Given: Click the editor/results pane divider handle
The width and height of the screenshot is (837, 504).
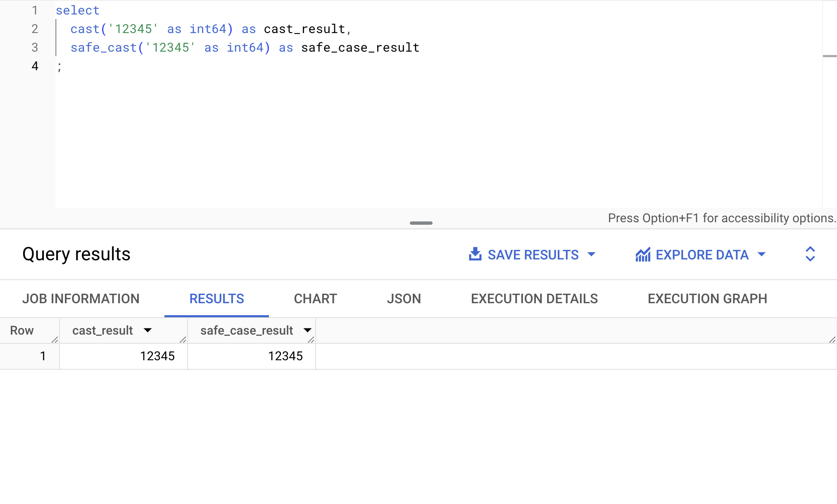Looking at the screenshot, I should [x=421, y=223].
